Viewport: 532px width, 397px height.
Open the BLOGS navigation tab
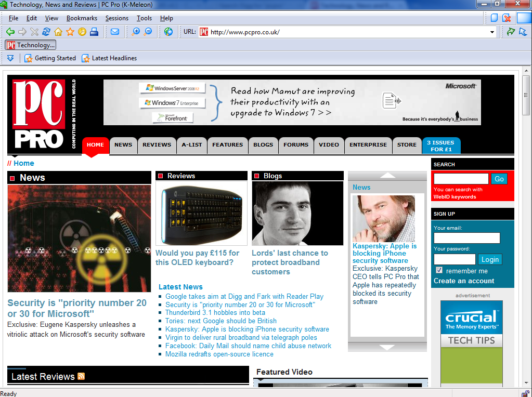click(263, 145)
